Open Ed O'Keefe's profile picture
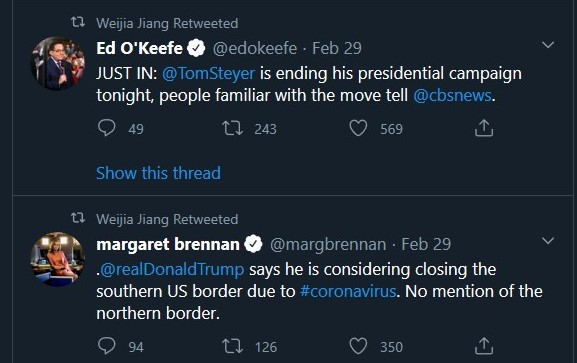Screen dimensions: 577x363 (58, 63)
